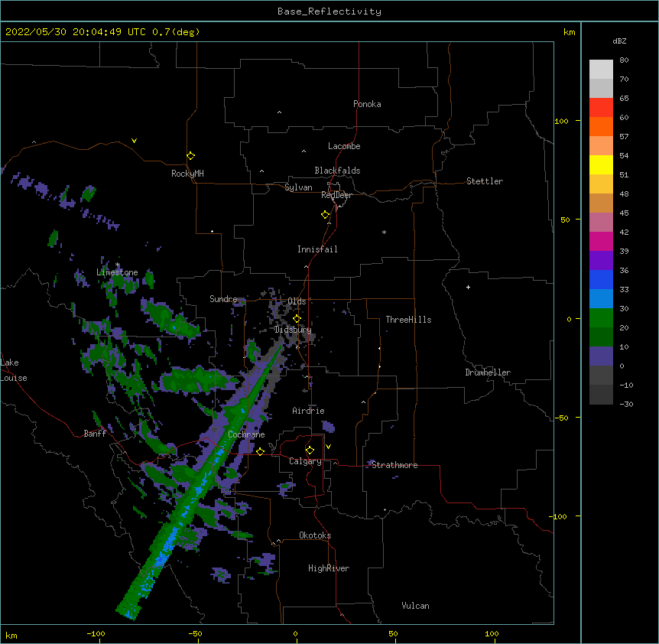Click the dBZ legend heading
Viewport: 659px width, 644px height.
619,41
